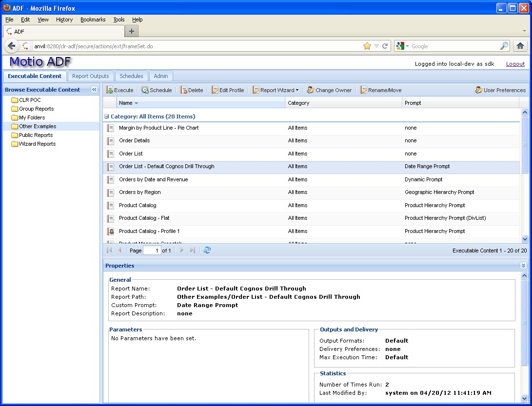
Task: Open the Report Wizard dropdown
Action: pos(276,90)
